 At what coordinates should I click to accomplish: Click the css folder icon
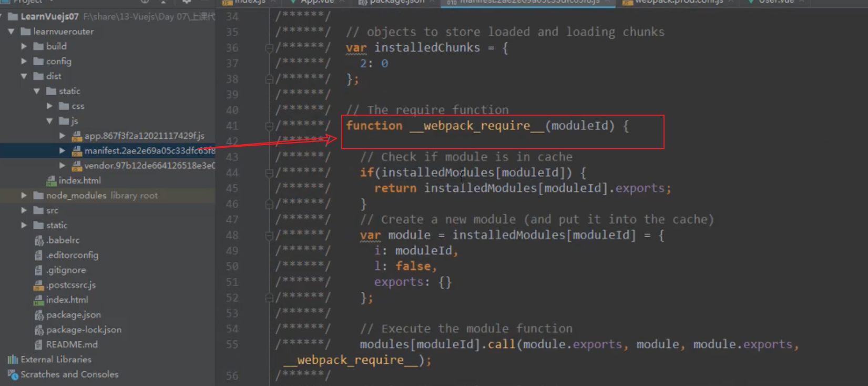[64, 106]
